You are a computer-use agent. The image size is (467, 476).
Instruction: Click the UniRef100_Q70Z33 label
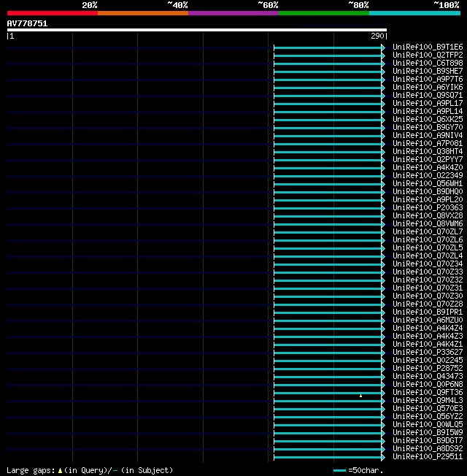tap(428, 272)
